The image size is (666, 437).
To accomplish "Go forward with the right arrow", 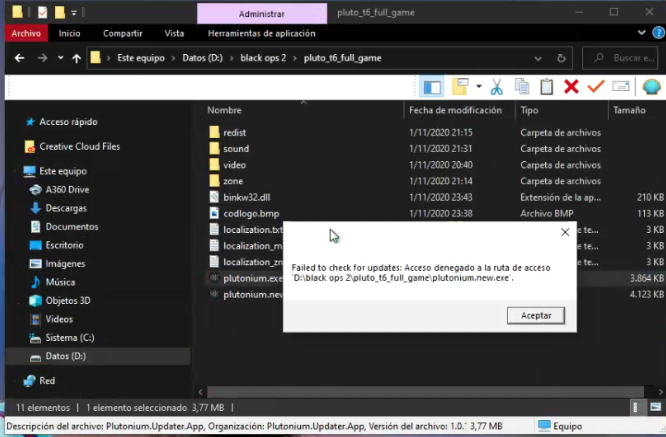I will (42, 58).
